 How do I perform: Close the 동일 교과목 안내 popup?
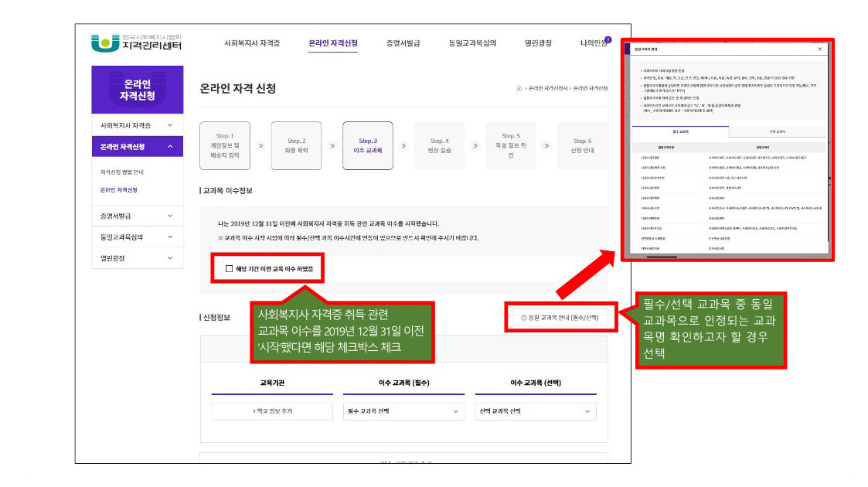tap(820, 49)
